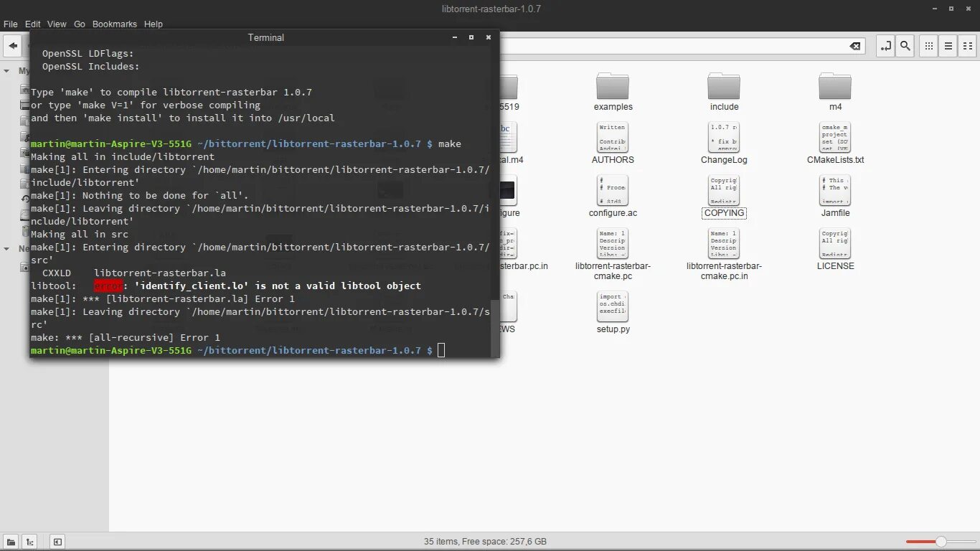Open the Go menu
The image size is (980, 551).
click(80, 24)
